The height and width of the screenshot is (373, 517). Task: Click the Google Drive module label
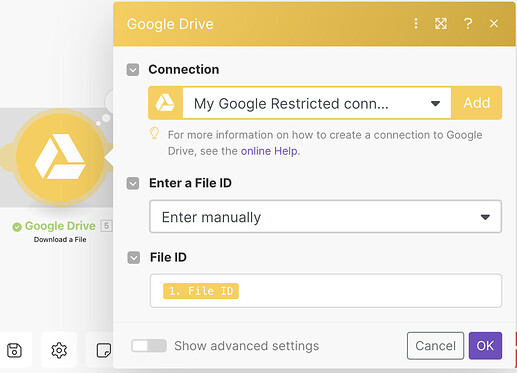pyautogui.click(x=60, y=226)
